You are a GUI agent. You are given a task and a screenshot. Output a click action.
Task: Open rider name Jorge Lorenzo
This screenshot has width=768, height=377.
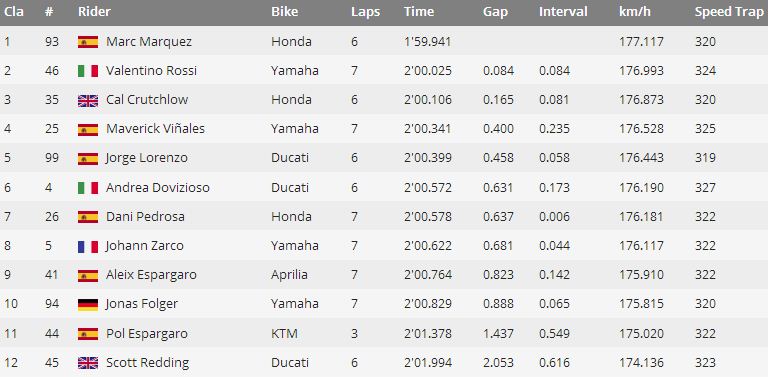pos(146,158)
